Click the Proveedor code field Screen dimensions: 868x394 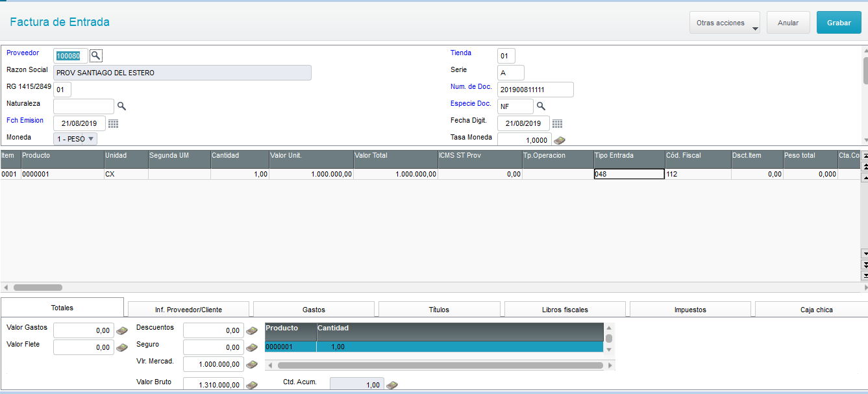[70, 56]
